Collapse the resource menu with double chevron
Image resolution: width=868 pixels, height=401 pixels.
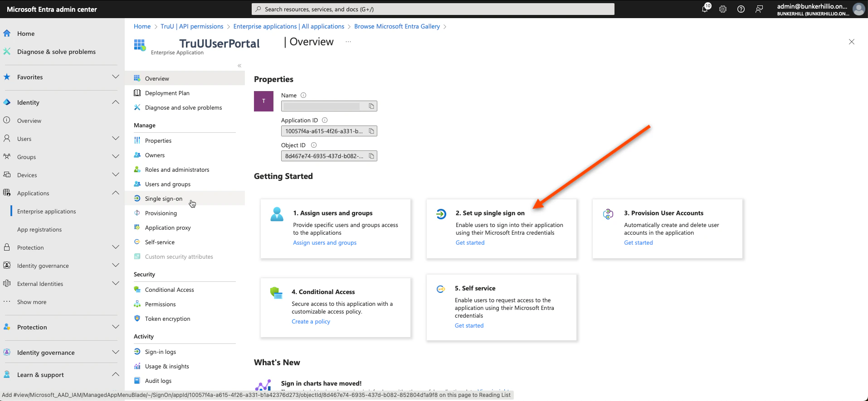pyautogui.click(x=239, y=66)
